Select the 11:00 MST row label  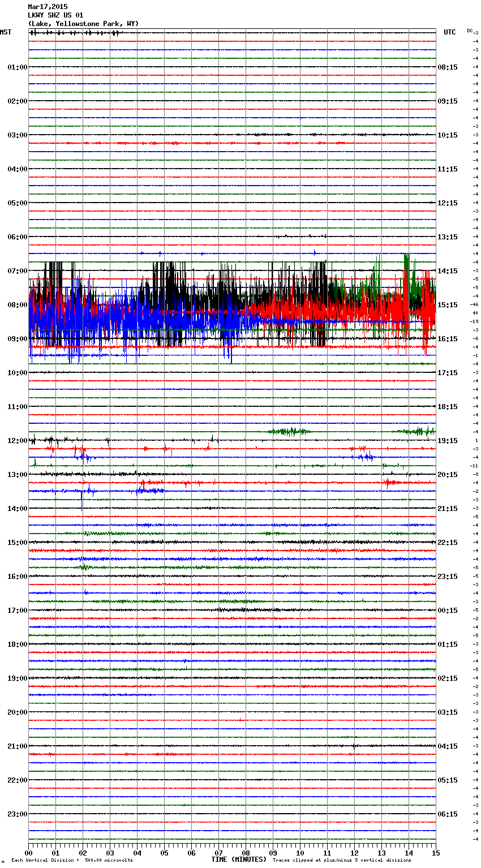[x=17, y=407]
